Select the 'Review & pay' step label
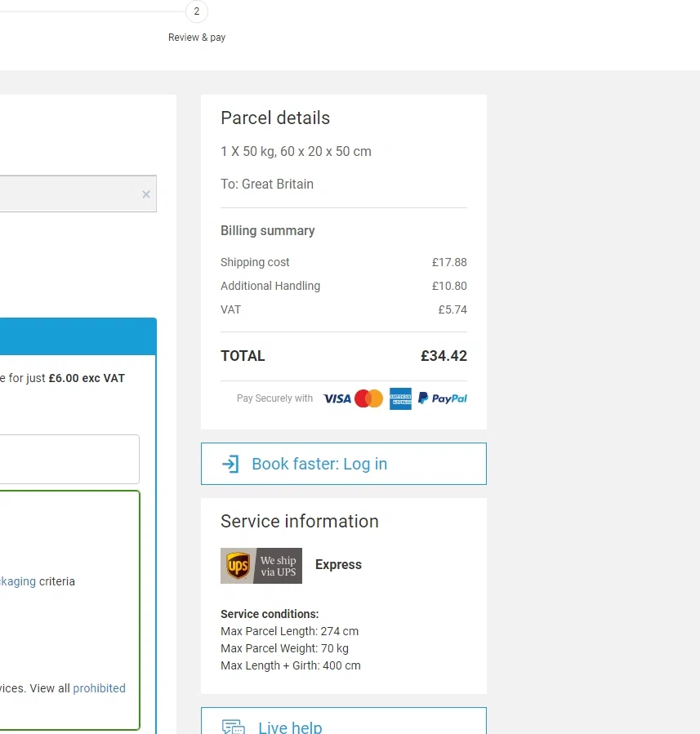Image resolution: width=700 pixels, height=734 pixels. pyautogui.click(x=197, y=38)
